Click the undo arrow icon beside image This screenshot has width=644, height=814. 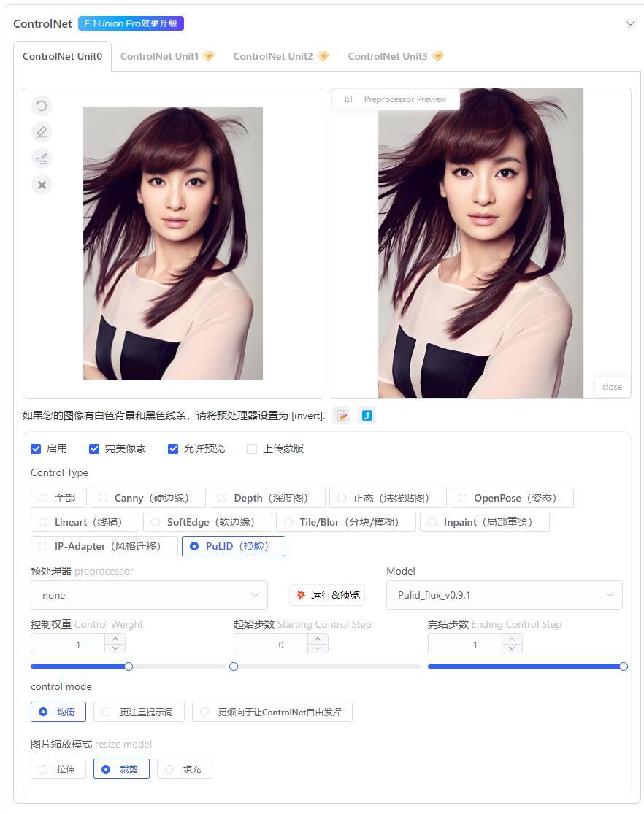click(x=42, y=107)
